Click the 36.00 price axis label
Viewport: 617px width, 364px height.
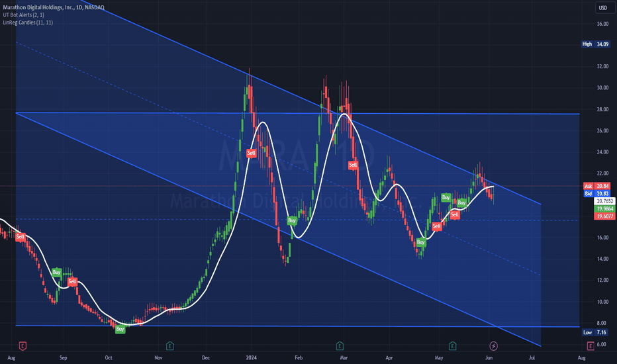click(602, 24)
